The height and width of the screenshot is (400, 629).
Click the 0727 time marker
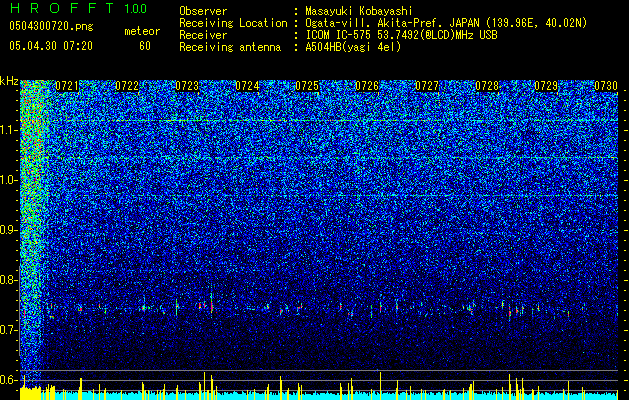(x=427, y=86)
